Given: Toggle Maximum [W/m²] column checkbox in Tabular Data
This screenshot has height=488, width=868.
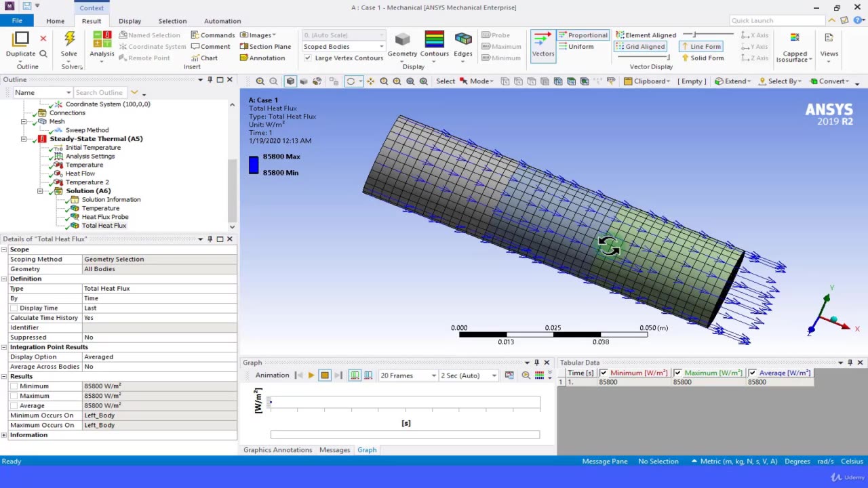Looking at the screenshot, I should pos(678,373).
